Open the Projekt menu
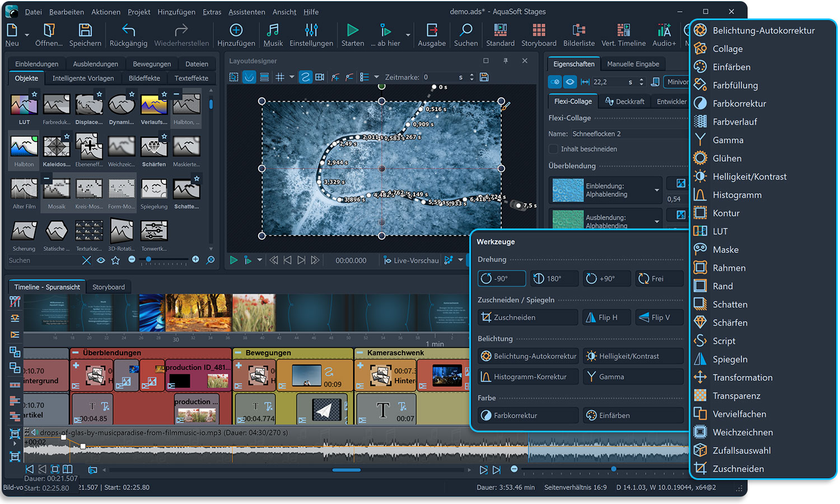840x504 pixels. (x=139, y=12)
